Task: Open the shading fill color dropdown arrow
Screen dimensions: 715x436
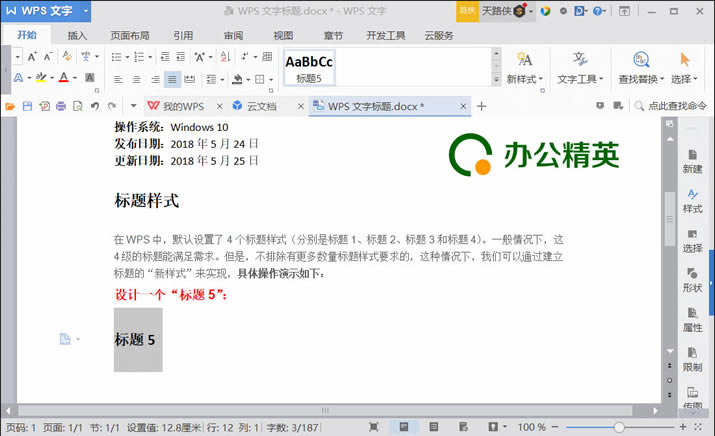Action: tap(248, 80)
